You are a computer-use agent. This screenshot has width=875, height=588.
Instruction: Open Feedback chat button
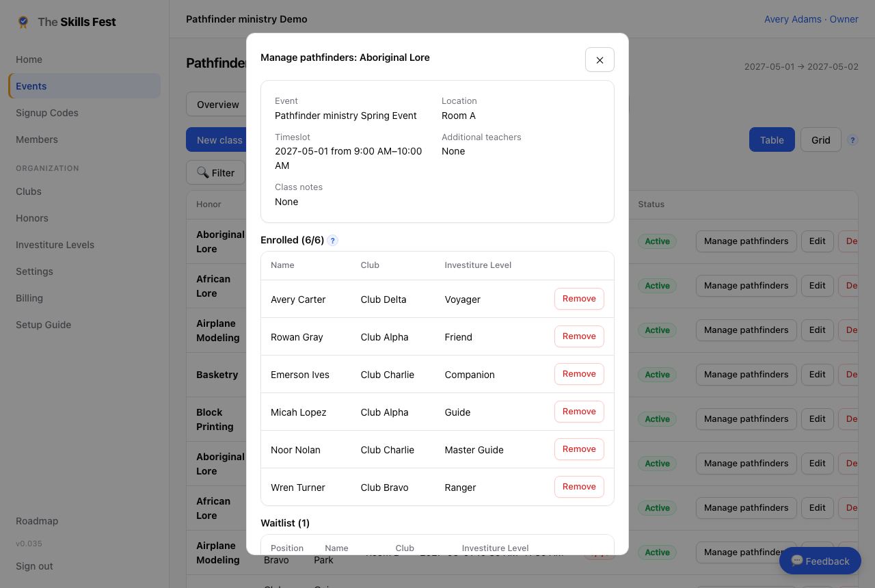820,561
